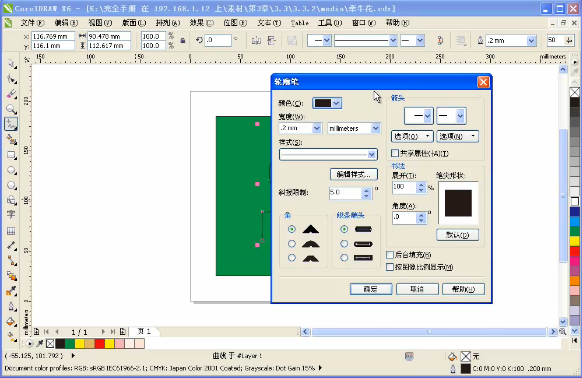
Task: Select the Dimension tool
Action: tap(12, 246)
